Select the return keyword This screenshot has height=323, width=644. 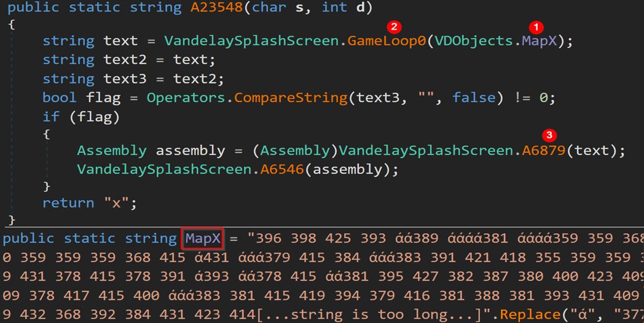(x=68, y=203)
